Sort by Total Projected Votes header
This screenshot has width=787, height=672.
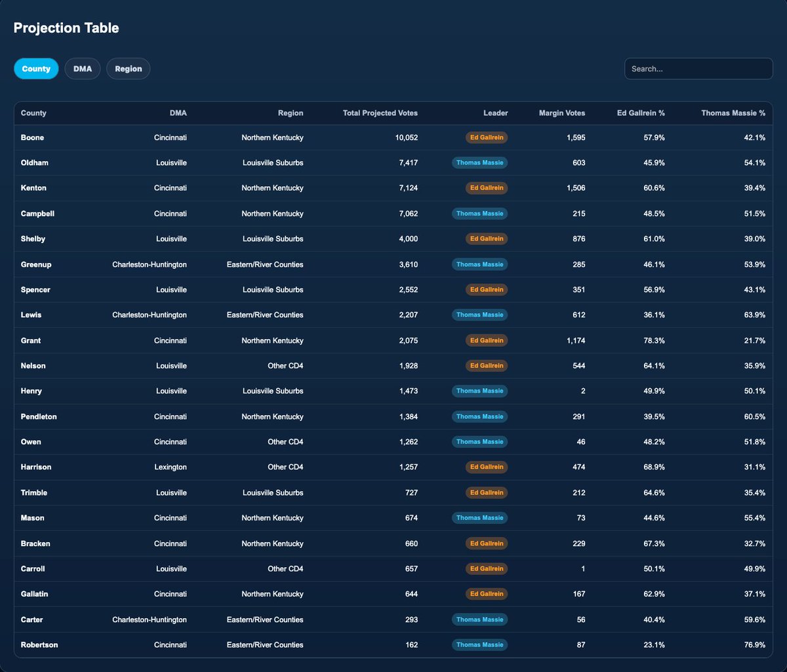(x=380, y=113)
